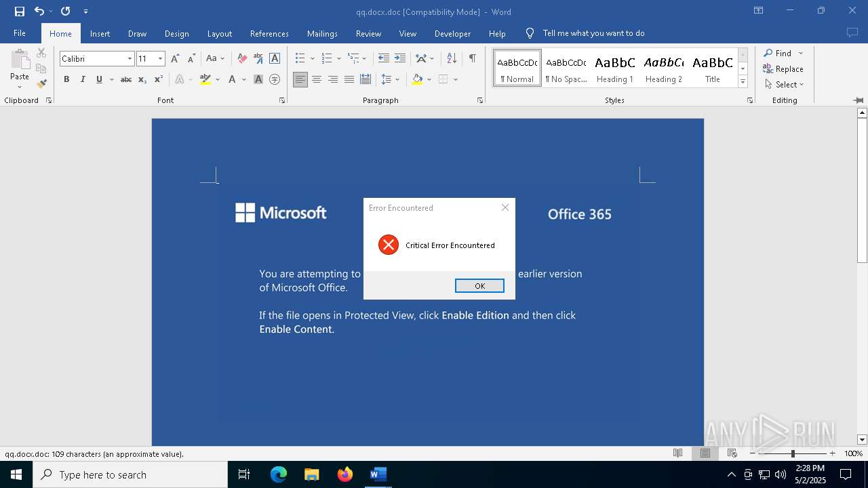Switch to Read Mode view
The height and width of the screenshot is (488, 868).
pyautogui.click(x=677, y=453)
